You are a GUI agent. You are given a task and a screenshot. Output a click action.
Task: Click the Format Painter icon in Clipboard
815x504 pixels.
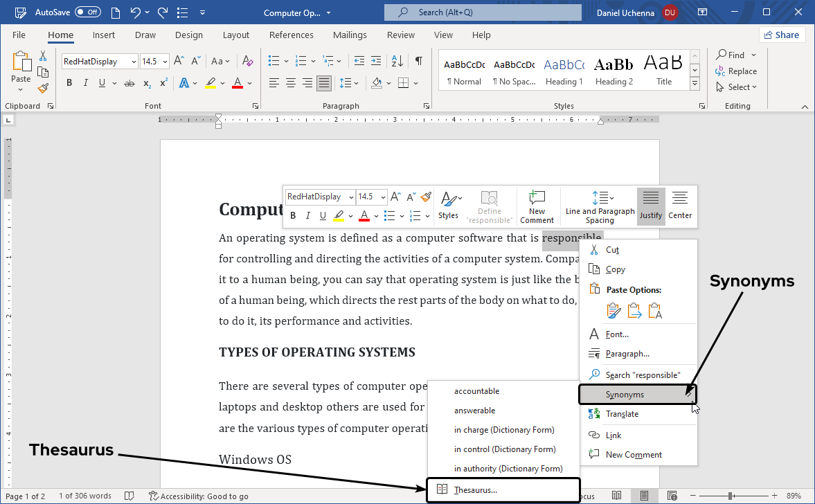(x=43, y=88)
